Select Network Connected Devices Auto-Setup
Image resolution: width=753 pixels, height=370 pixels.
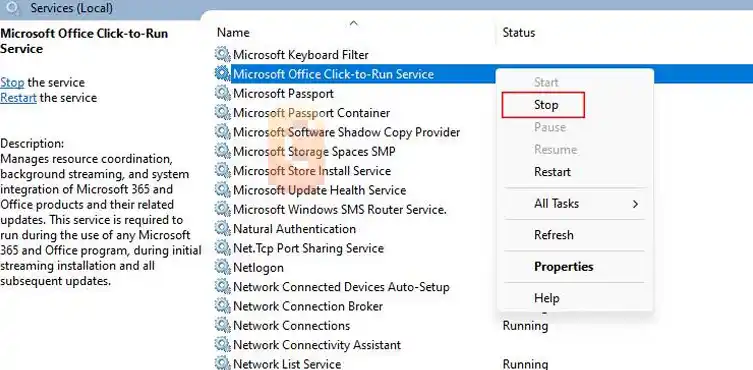pyautogui.click(x=341, y=287)
